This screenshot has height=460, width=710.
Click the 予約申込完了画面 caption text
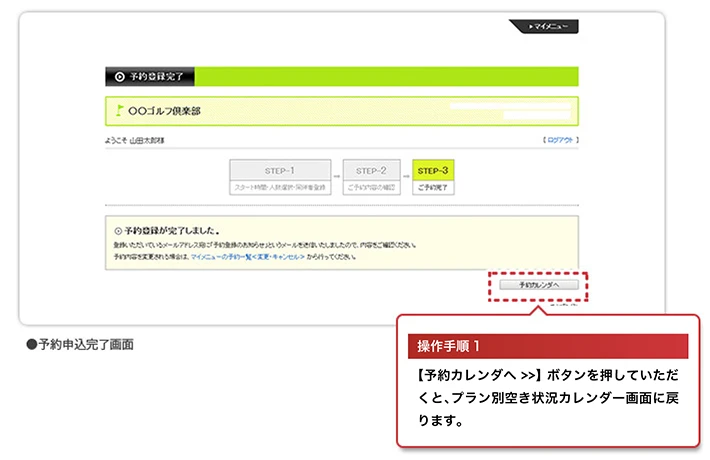click(80, 344)
